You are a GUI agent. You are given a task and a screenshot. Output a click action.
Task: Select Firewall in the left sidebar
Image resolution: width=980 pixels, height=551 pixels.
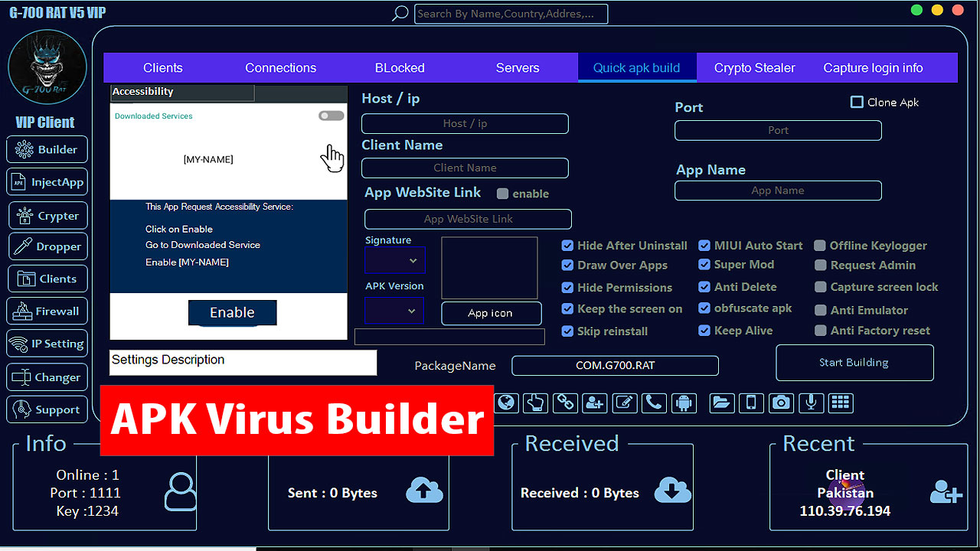click(47, 311)
